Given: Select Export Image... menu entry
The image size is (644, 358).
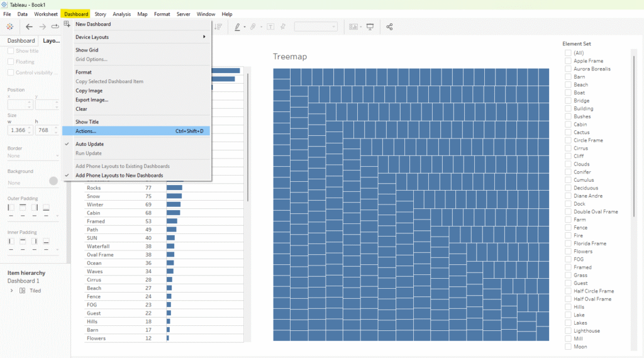Looking at the screenshot, I should coord(136,100).
